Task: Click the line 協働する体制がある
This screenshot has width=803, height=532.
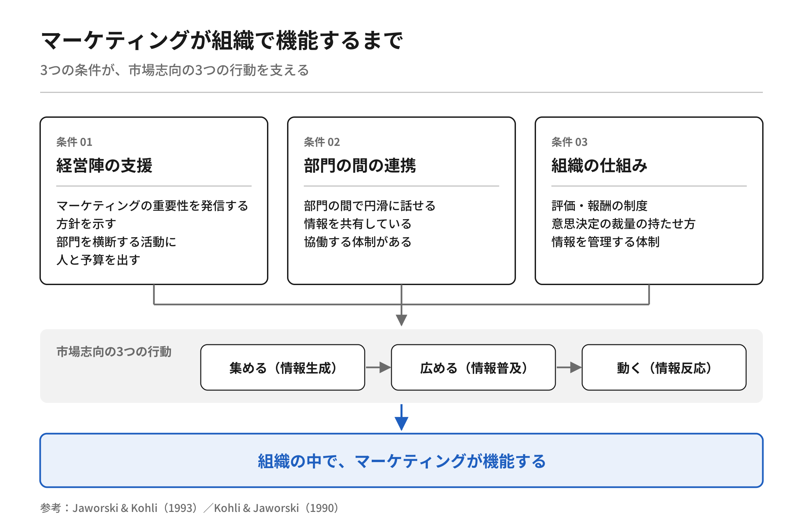Action: coord(358,242)
